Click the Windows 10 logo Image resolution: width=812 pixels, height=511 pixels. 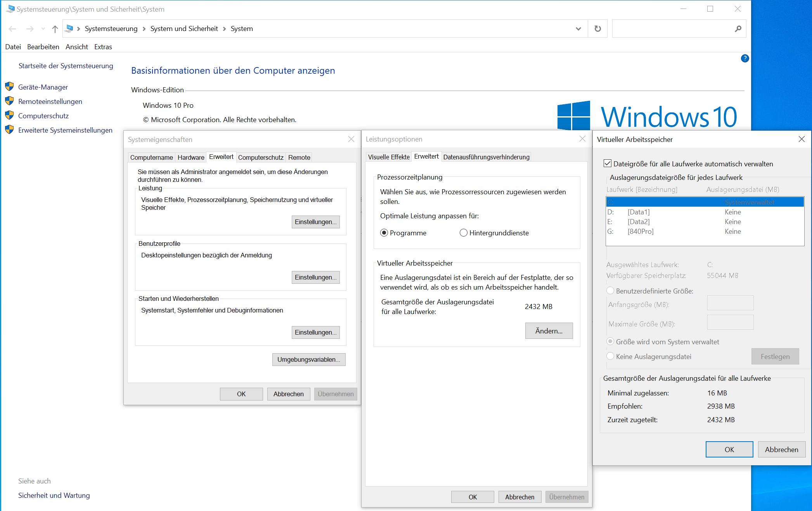[573, 116]
